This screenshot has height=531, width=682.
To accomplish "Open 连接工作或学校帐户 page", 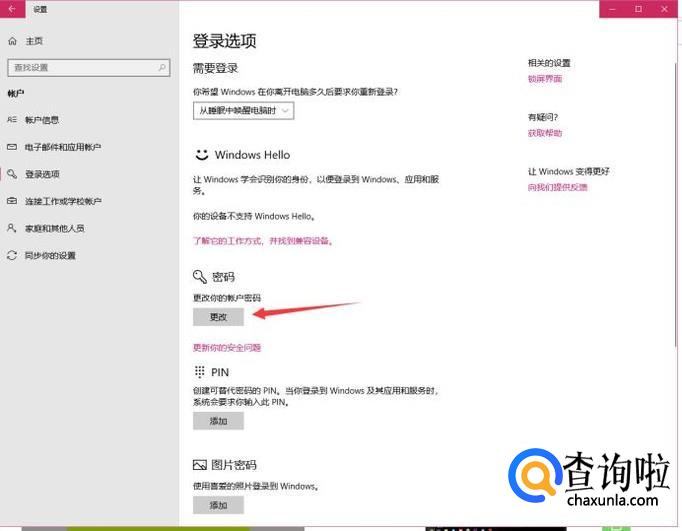I will tap(63, 201).
